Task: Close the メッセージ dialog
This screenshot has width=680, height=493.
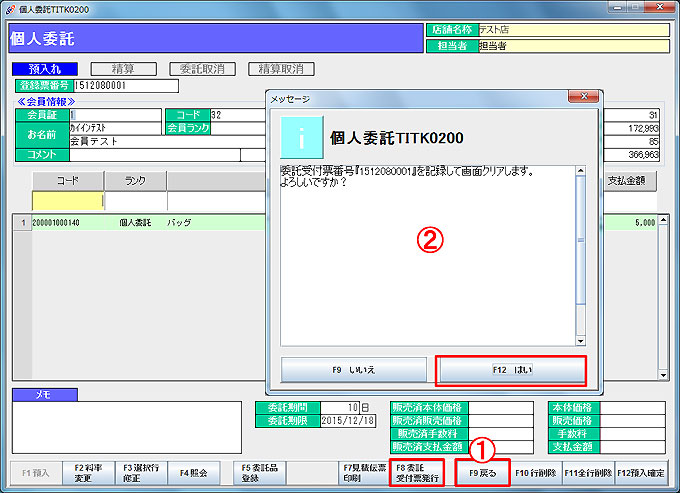Action: tap(583, 96)
